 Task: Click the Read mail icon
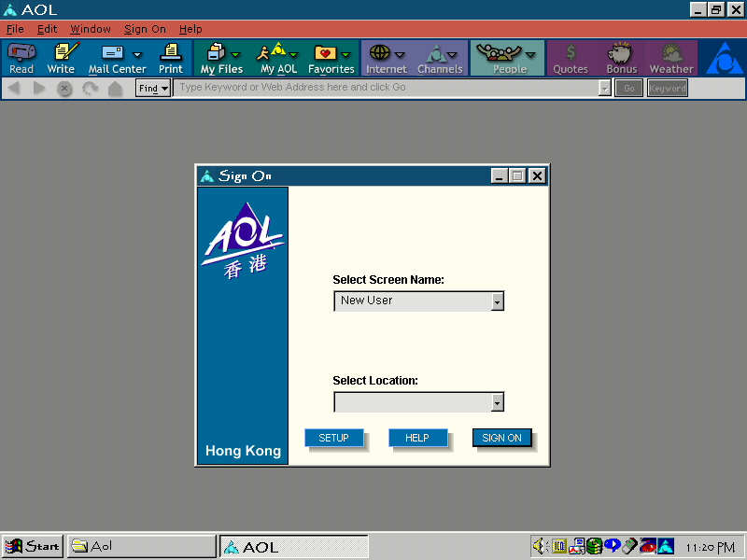point(21,53)
